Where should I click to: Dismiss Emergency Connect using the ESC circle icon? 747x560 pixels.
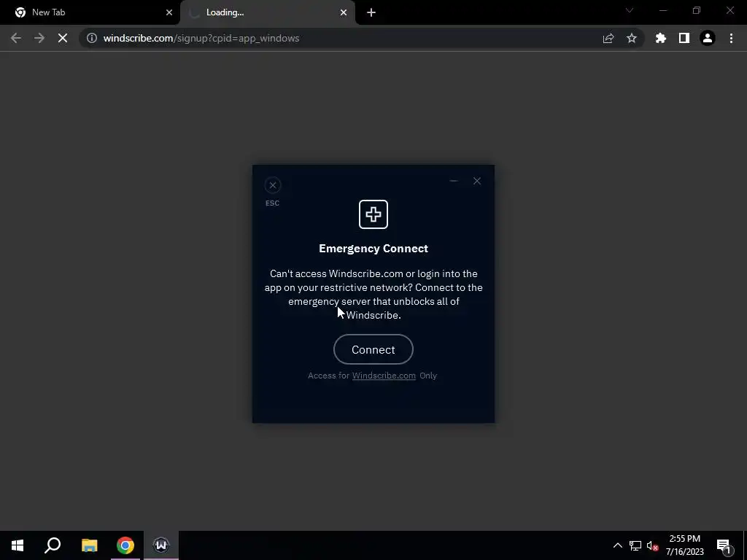[273, 185]
